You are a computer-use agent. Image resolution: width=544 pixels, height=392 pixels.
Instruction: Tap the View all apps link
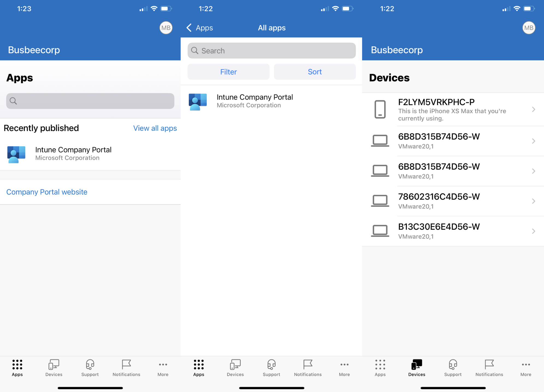[155, 128]
